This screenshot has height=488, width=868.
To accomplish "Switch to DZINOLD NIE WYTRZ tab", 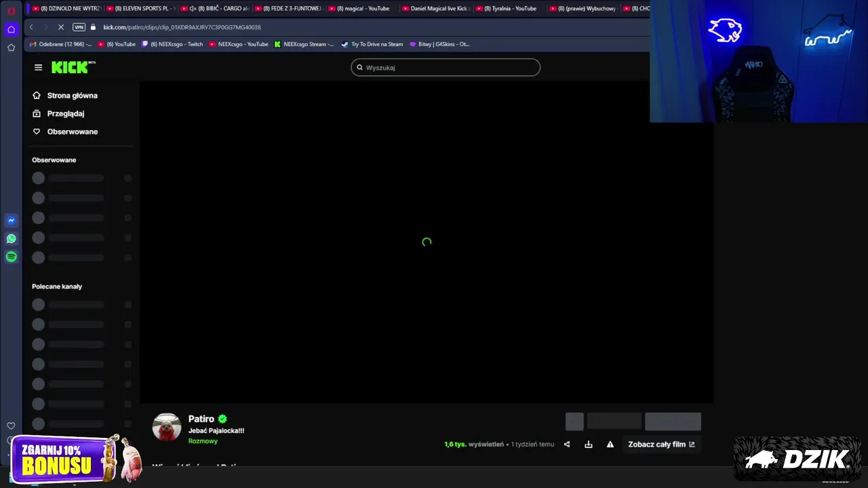I will (66, 9).
